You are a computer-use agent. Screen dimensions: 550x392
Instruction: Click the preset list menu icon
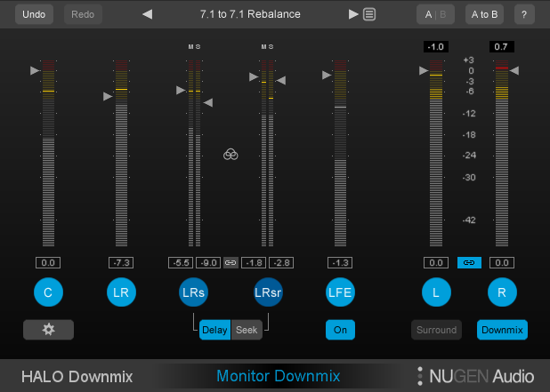(369, 14)
